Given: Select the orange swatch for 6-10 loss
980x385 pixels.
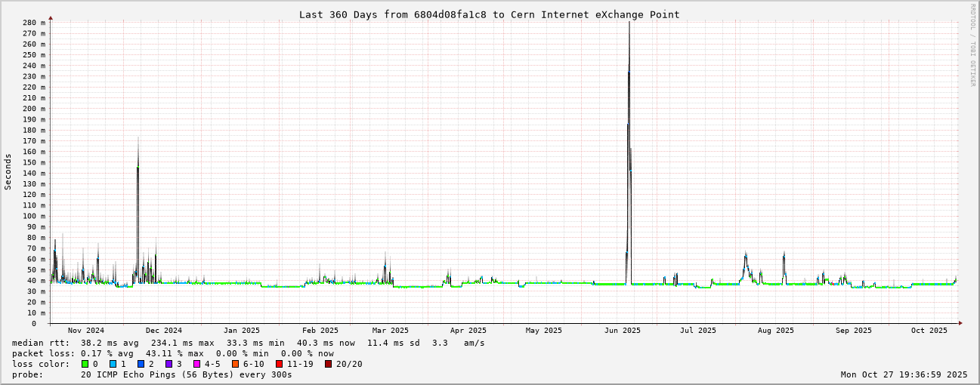Looking at the screenshot, I should (236, 364).
